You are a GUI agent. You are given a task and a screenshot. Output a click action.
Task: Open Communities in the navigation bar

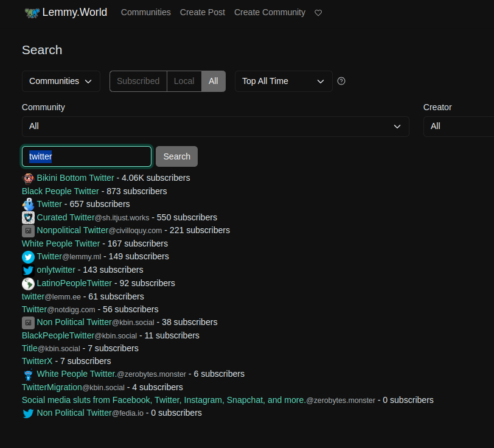point(146,12)
